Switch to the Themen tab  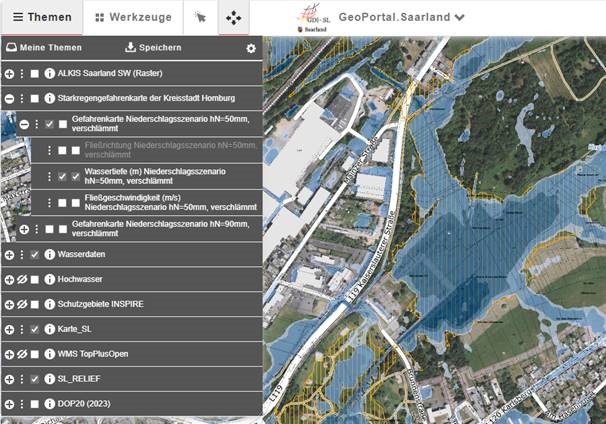42,17
